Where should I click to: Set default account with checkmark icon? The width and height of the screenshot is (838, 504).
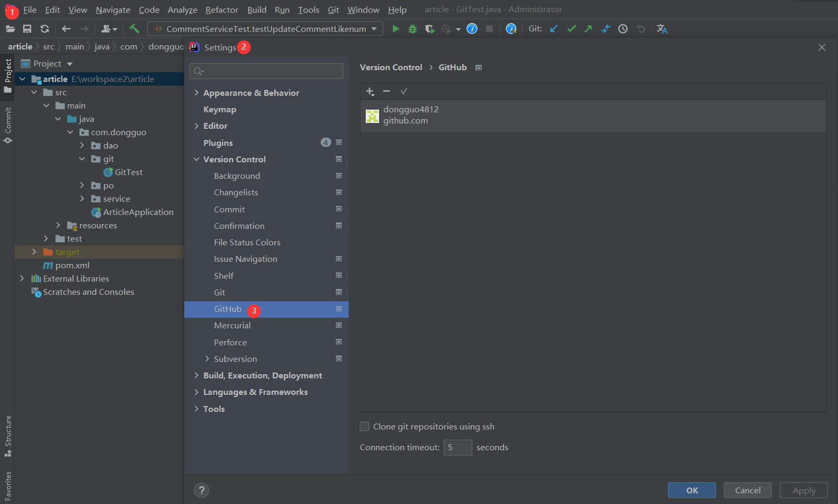404,92
